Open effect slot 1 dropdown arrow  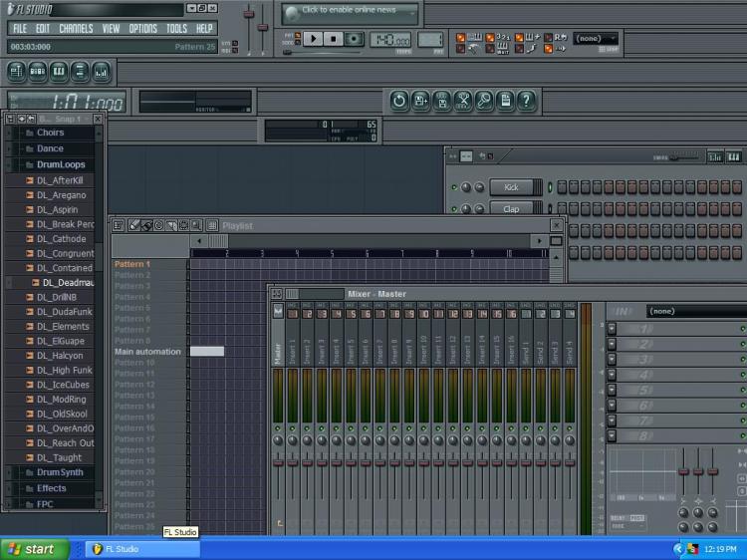click(x=612, y=329)
